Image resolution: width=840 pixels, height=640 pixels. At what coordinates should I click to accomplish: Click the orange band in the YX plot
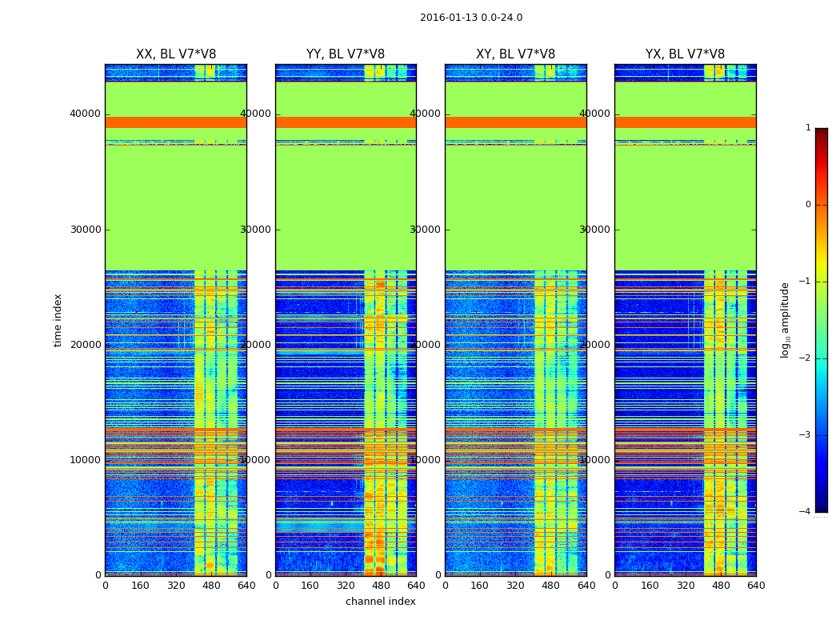point(685,122)
